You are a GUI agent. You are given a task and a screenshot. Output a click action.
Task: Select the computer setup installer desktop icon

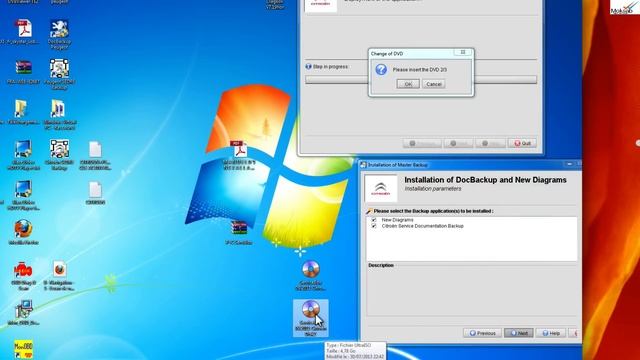23,312
